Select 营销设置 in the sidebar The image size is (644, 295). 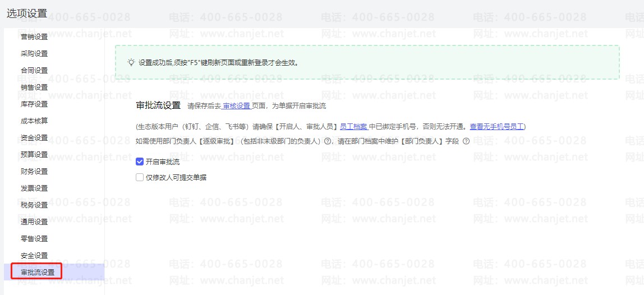[x=34, y=37]
